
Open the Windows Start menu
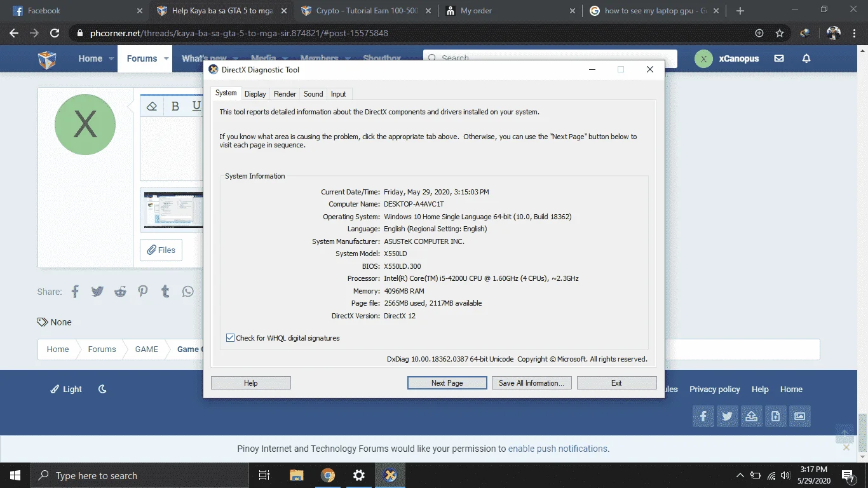[x=15, y=475]
